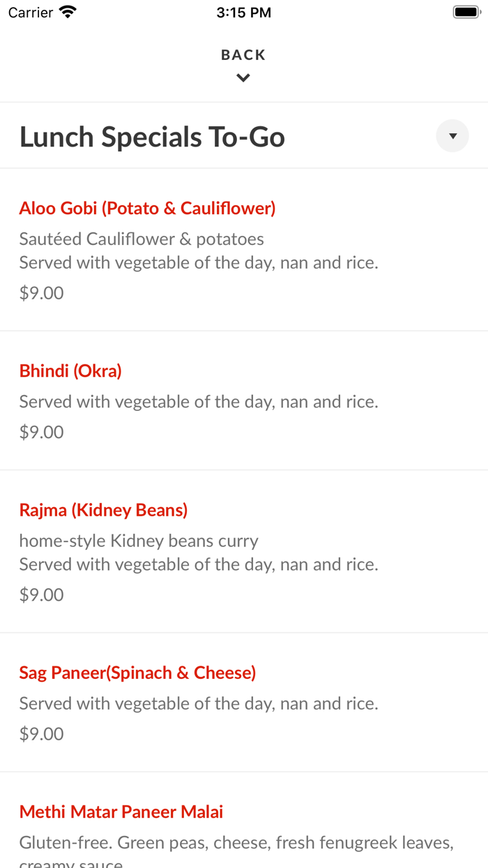
Task: Choose Rajma (Kidney Beans) dish
Action: 103,510
